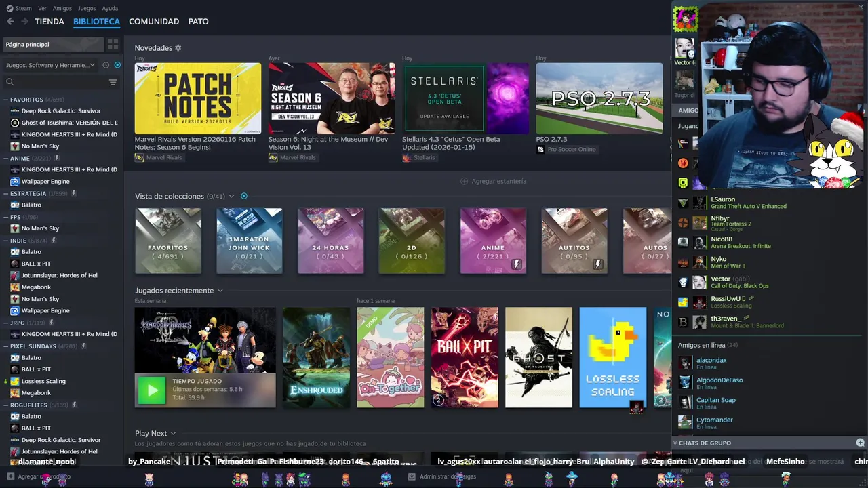Screen dimensions: 868x488
Task: Toggle the ready-to-play filter icon
Action: pyautogui.click(x=117, y=65)
